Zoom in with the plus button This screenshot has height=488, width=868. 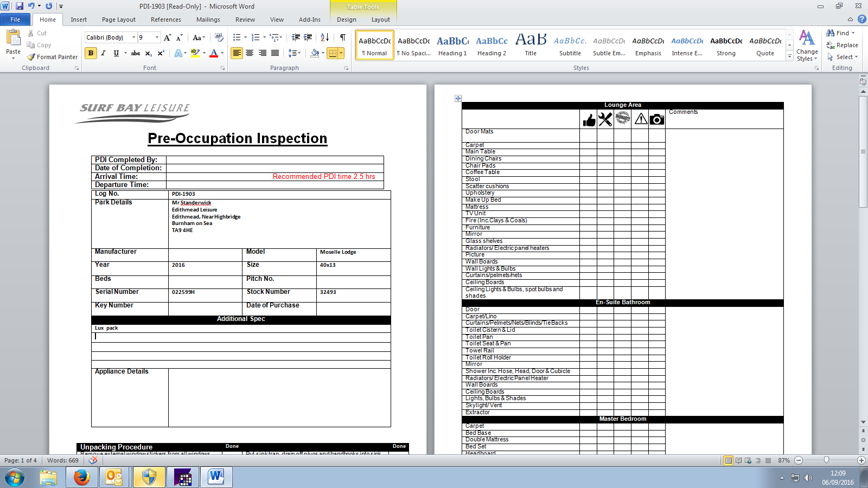pyautogui.click(x=861, y=460)
